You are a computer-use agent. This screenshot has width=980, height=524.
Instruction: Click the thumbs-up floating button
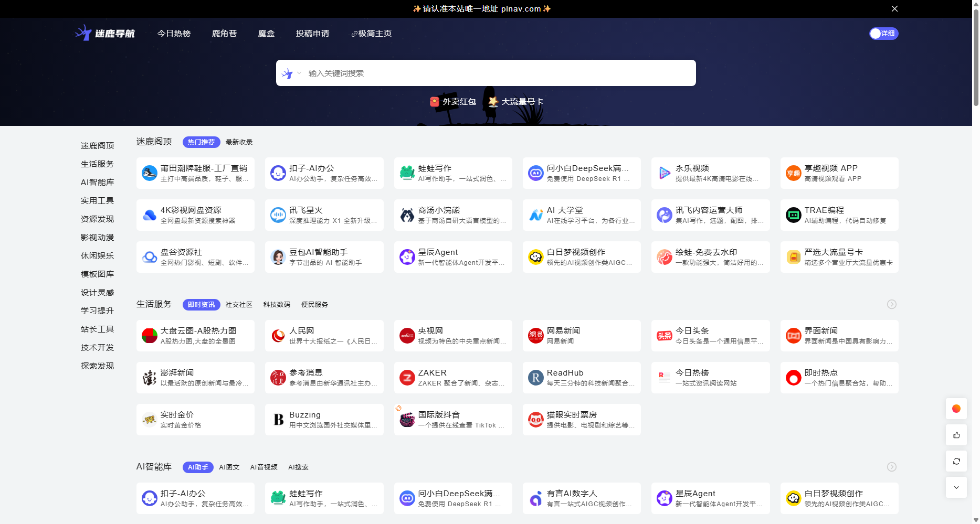[956, 435]
